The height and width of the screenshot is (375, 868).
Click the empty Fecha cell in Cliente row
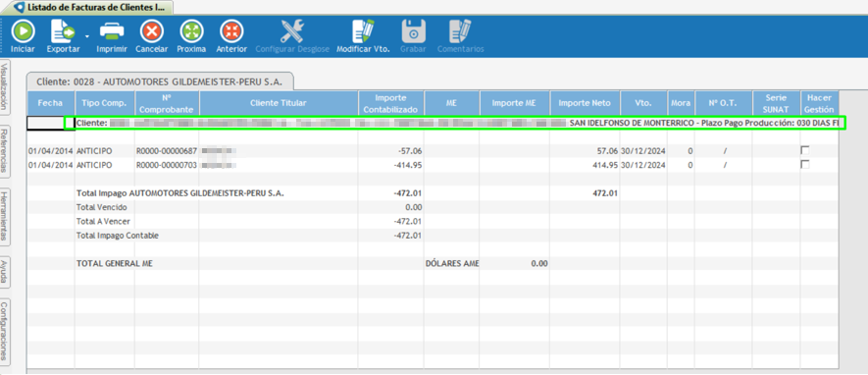point(51,123)
